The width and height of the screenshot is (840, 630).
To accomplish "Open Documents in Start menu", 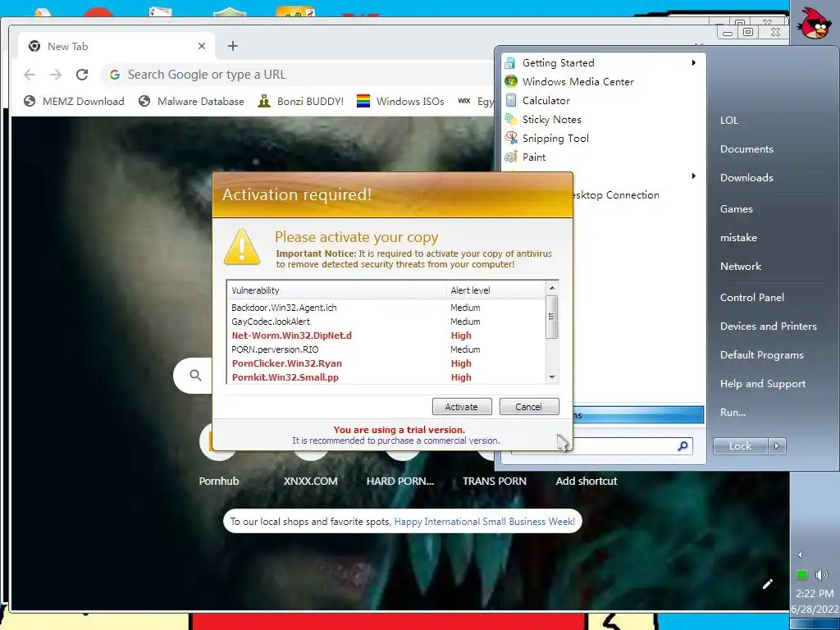I will 746,149.
